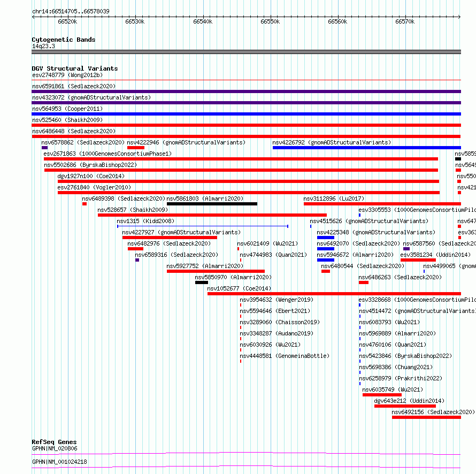Click the nsv6492070 (Sedlazeck2020) label
476x474 pixels.
coord(358,243)
